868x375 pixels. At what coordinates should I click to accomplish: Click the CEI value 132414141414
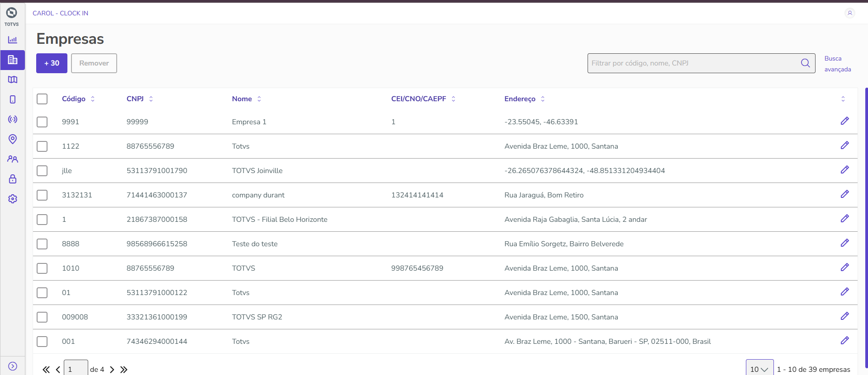417,195
